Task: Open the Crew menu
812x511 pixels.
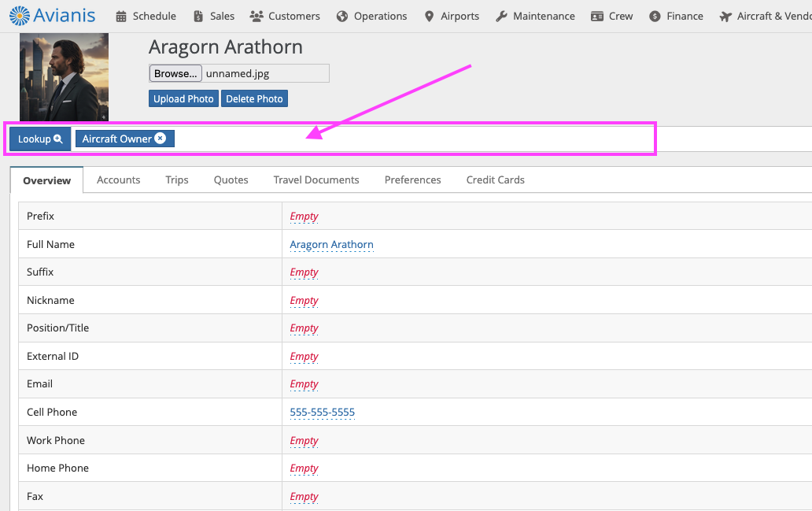Action: tap(611, 16)
